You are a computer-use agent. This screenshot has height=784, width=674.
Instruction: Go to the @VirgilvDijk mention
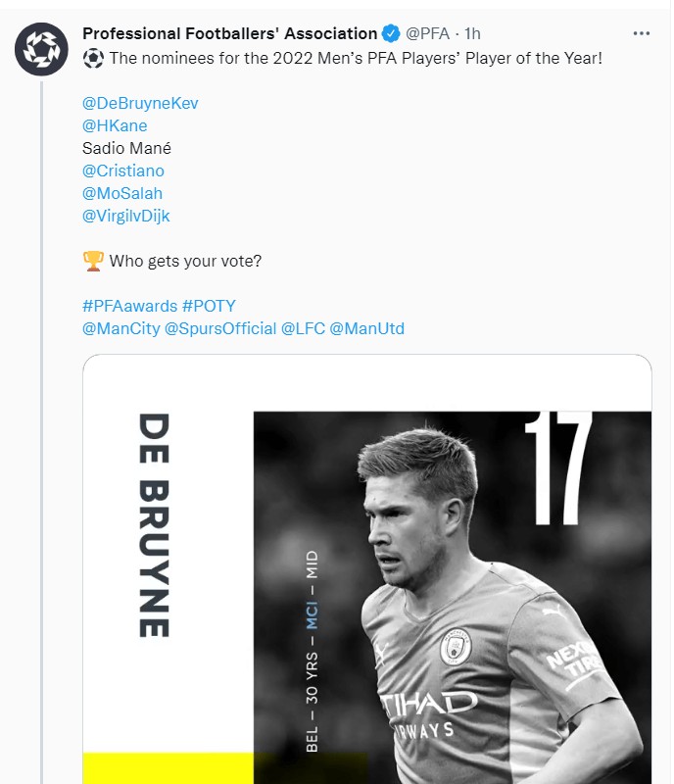pos(126,216)
